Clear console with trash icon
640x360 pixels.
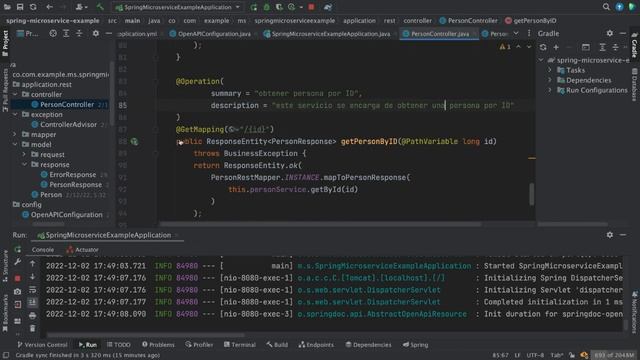(x=33, y=328)
